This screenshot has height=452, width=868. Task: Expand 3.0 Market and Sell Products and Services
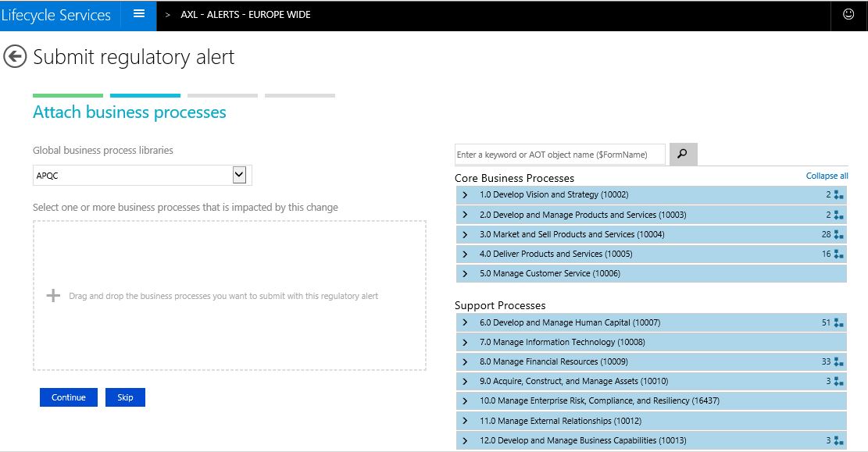click(x=465, y=234)
